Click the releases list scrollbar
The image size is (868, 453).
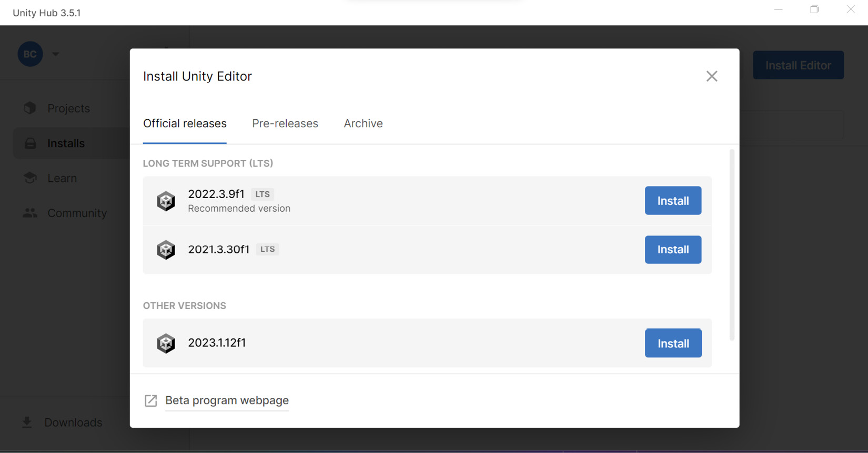[732, 245]
